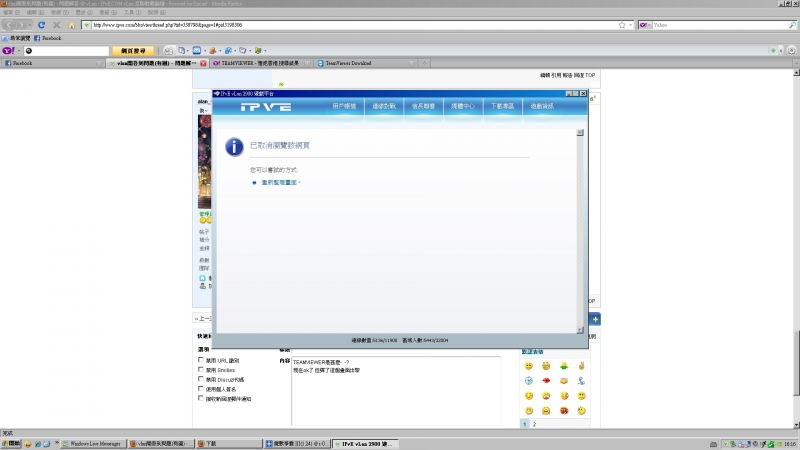Click the info icon in the IPvE window
Viewport: 800px width, 450px height.
tap(234, 146)
